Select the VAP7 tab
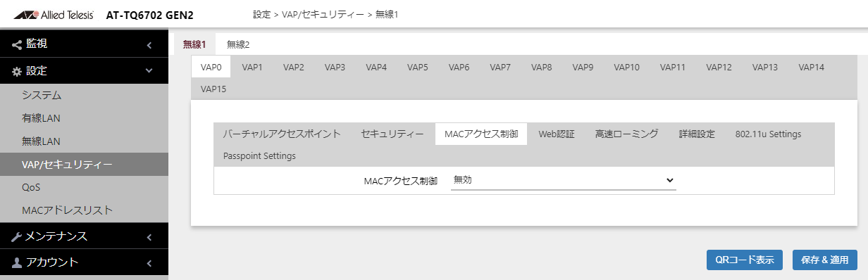The image size is (868, 280). coord(500,68)
